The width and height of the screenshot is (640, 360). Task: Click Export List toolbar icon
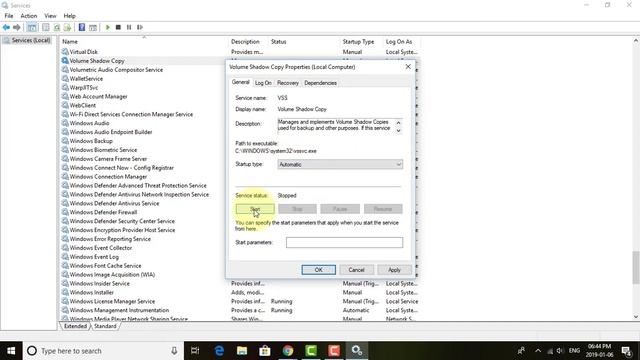point(67,27)
